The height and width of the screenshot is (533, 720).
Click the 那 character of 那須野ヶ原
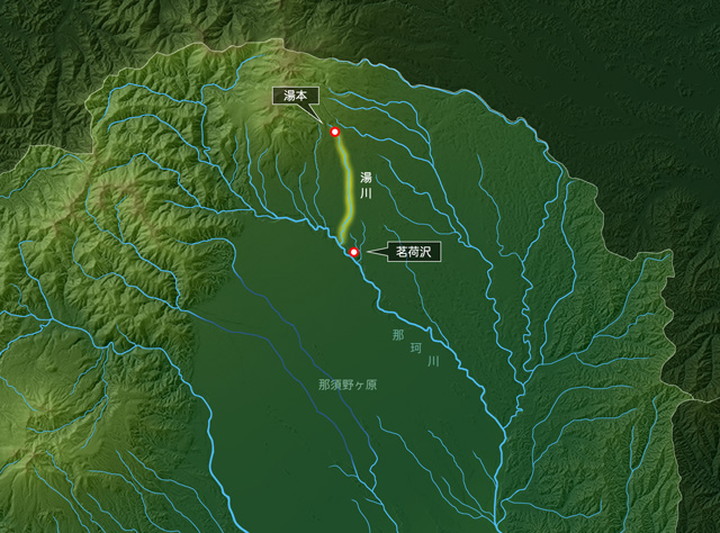[324, 385]
